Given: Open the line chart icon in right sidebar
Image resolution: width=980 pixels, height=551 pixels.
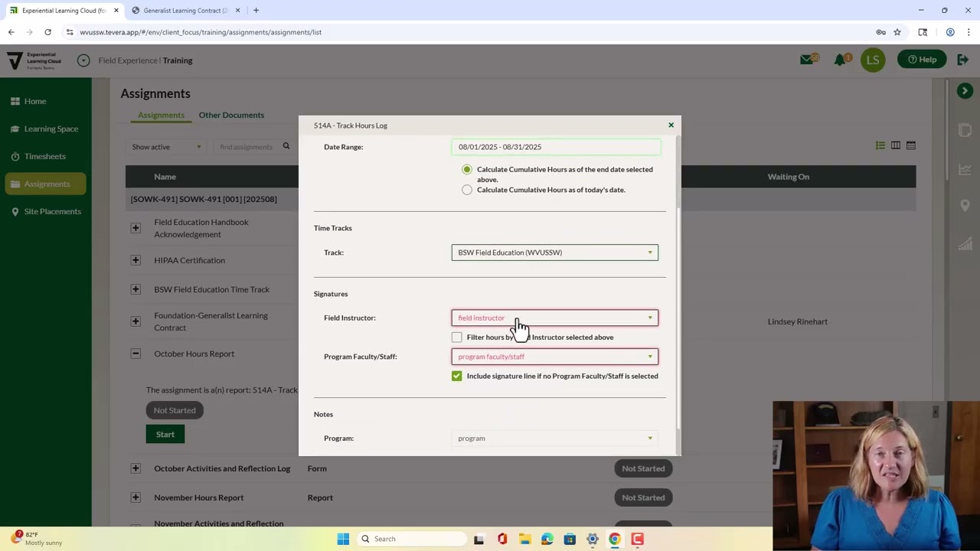Looking at the screenshot, I should [x=965, y=169].
